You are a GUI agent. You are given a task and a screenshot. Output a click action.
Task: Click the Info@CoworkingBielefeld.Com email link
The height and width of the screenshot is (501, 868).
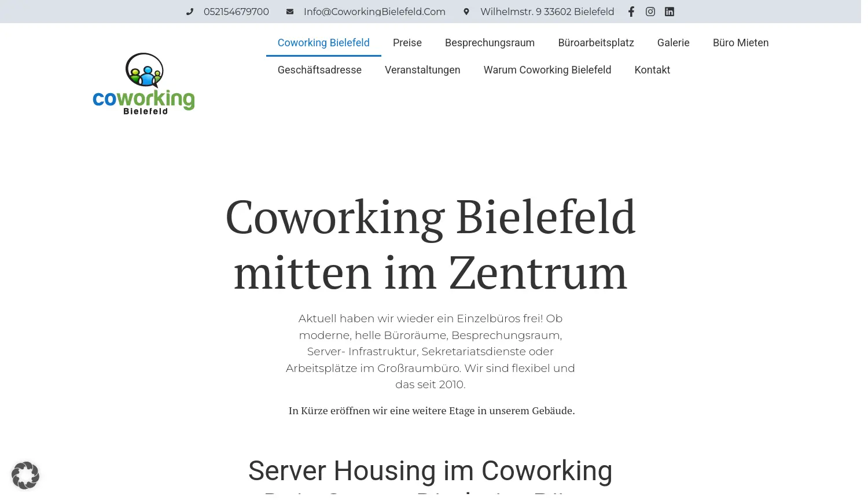coord(375,12)
